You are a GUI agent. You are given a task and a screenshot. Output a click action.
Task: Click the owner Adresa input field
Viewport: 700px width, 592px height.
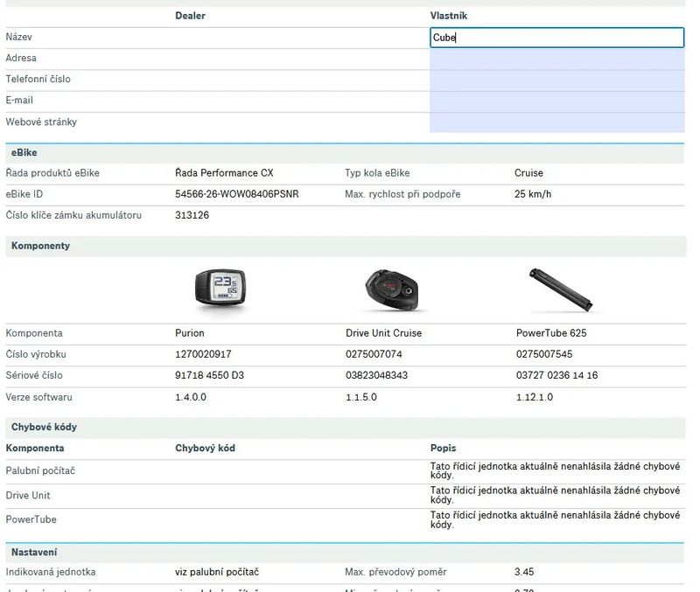click(556, 59)
